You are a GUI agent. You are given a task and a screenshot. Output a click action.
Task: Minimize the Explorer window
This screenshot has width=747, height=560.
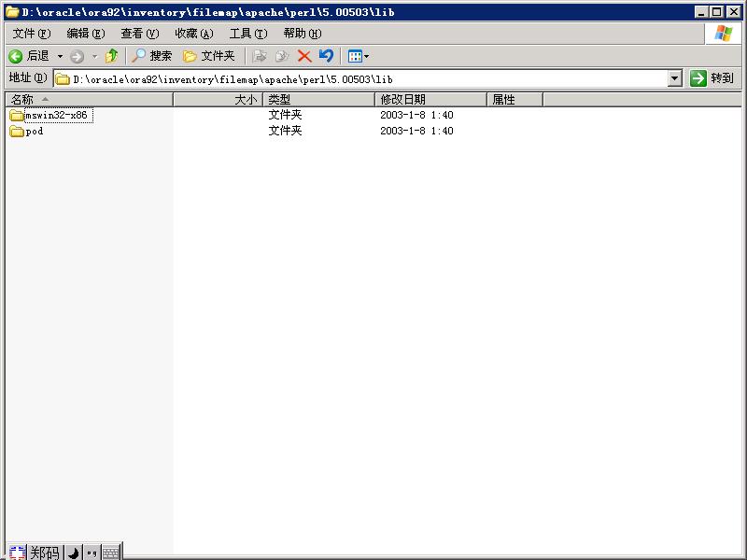[x=701, y=12]
